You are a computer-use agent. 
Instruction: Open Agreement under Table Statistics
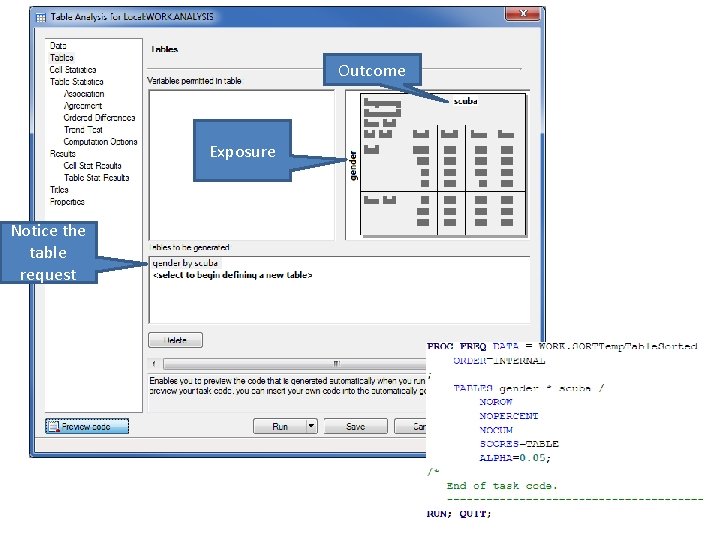tap(83, 106)
